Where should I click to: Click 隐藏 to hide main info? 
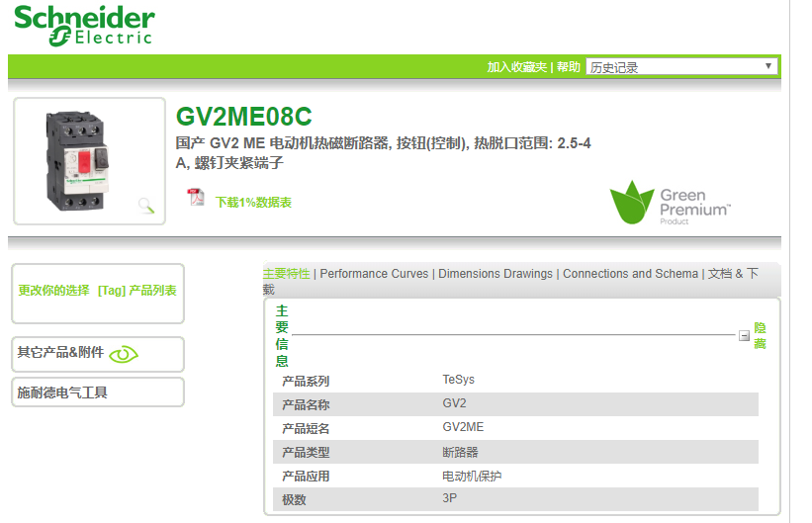click(760, 335)
